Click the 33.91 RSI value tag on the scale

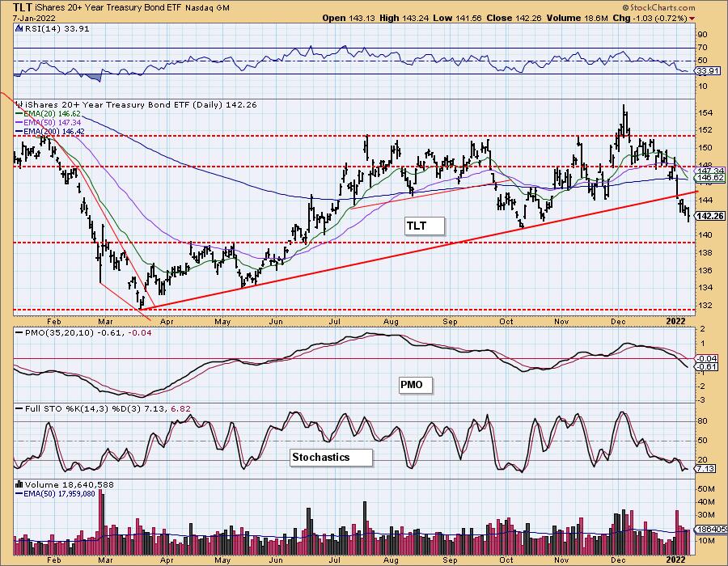point(708,71)
